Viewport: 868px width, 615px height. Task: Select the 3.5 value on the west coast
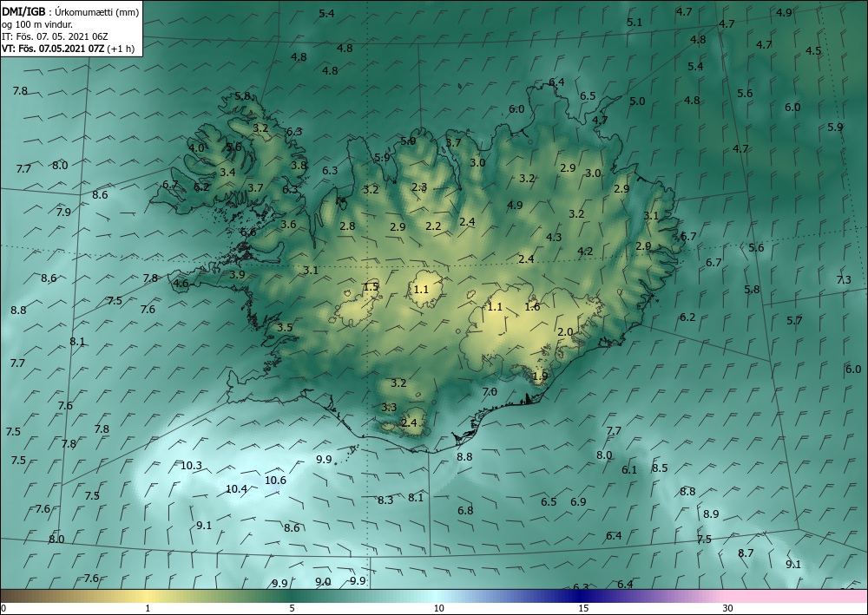coord(285,327)
